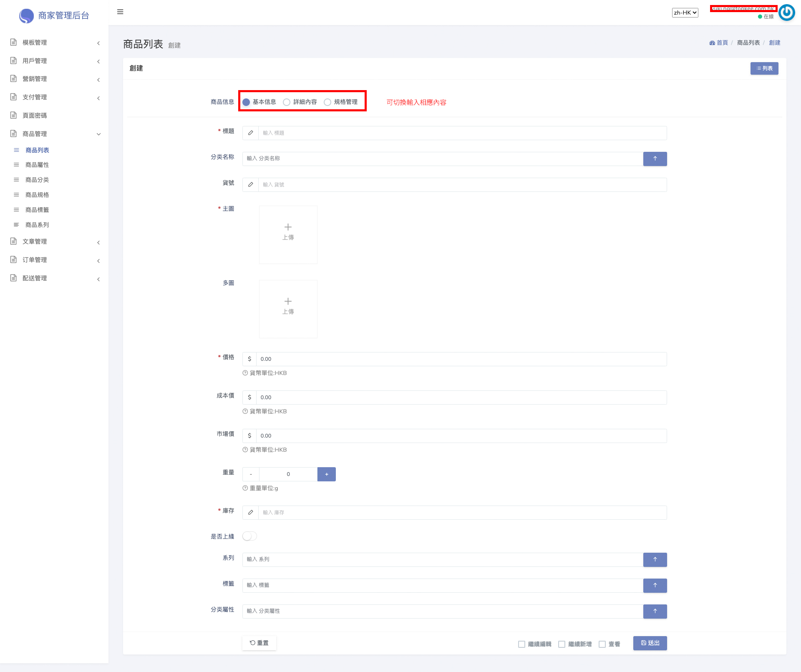
Task: Click the 送出 submit button
Action: pos(650,643)
